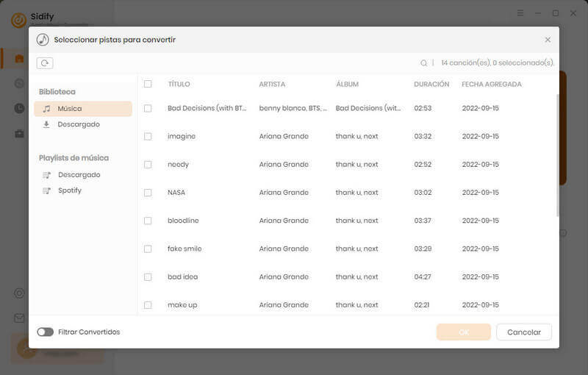Screen dimensions: 588x375
Task: Click the Sidify logo icon
Action: [18, 21]
